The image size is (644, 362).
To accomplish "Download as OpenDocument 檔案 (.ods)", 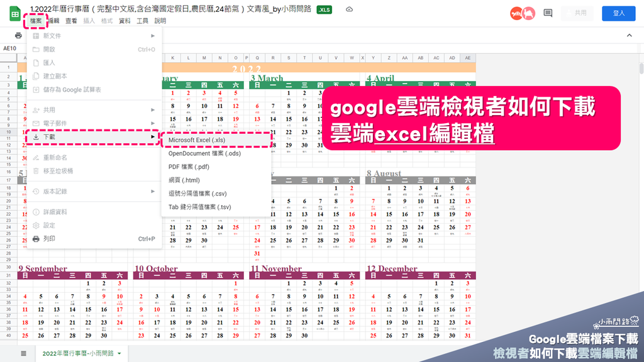I will [x=216, y=153].
